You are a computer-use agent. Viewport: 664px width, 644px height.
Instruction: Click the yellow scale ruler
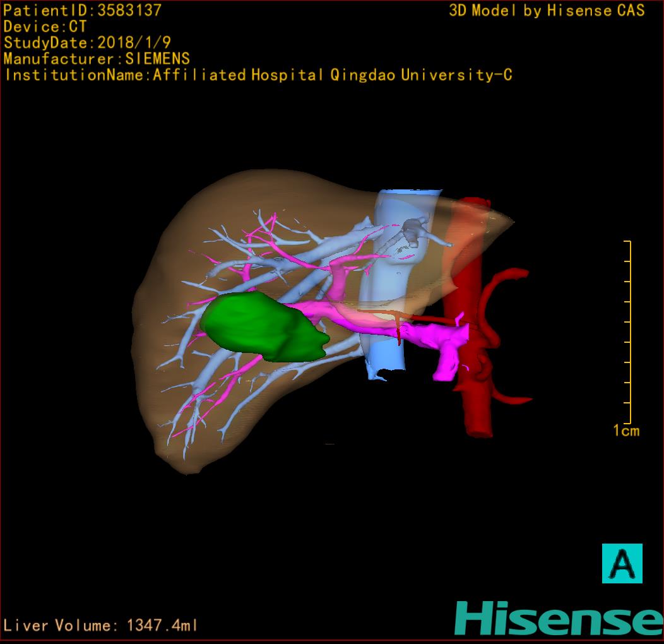point(628,331)
